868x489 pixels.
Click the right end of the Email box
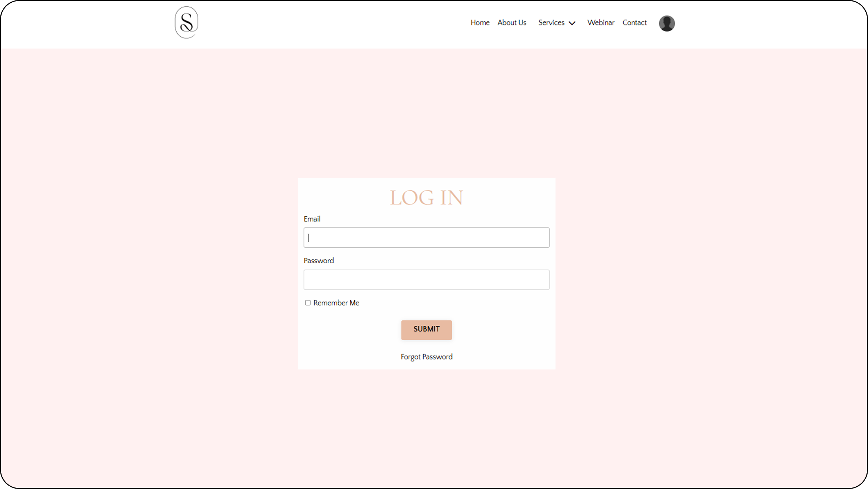pyautogui.click(x=542, y=237)
